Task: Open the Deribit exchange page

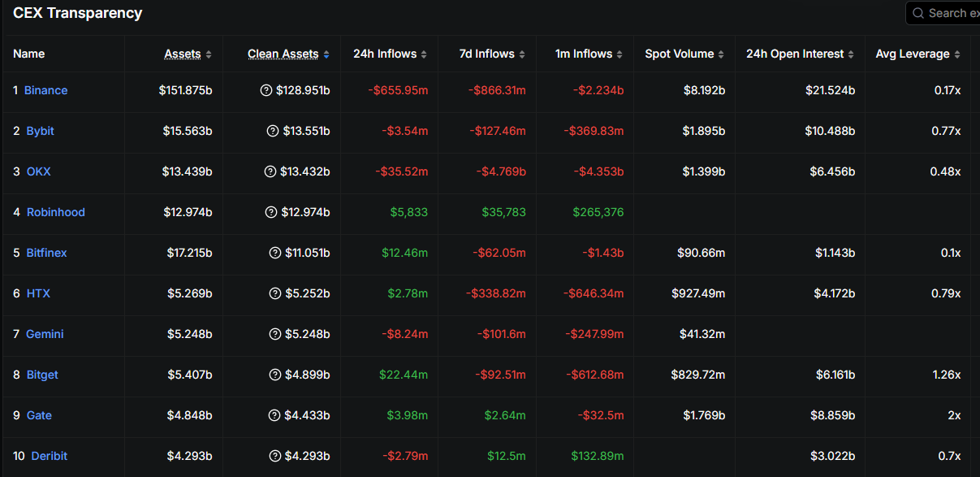Action: [x=49, y=456]
